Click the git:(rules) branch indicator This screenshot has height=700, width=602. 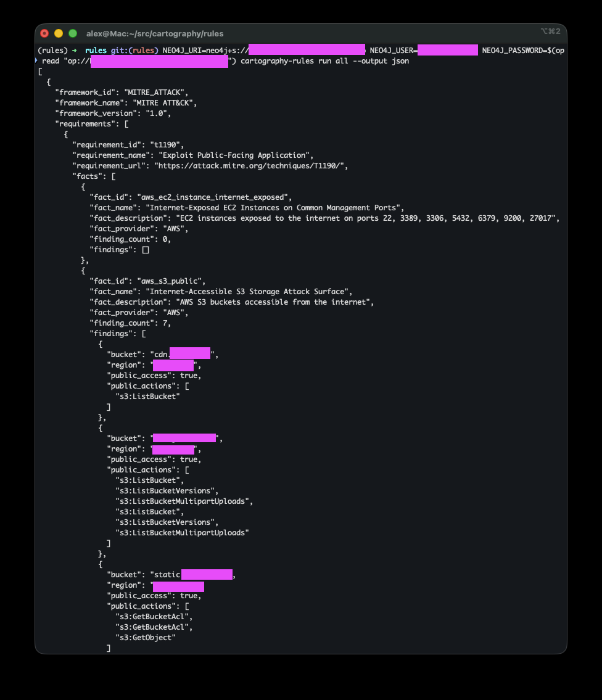134,51
